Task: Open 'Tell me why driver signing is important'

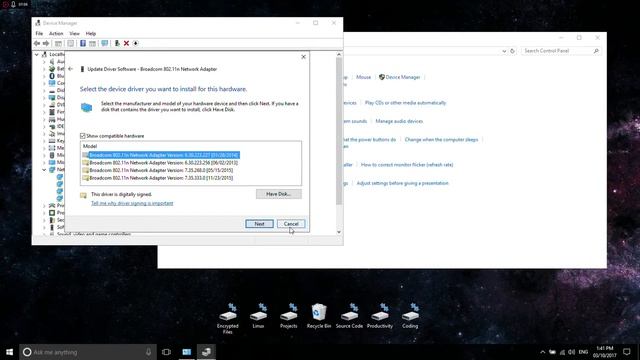Action: 132,203
